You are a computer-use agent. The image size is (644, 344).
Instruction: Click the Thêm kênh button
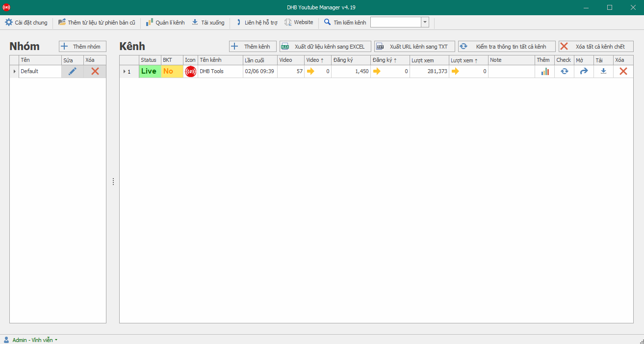[253, 47]
